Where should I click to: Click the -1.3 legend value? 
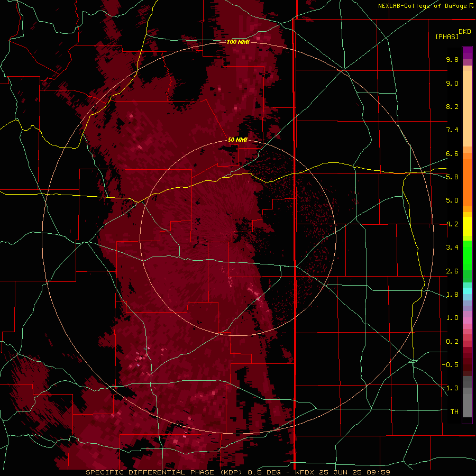click(450, 388)
